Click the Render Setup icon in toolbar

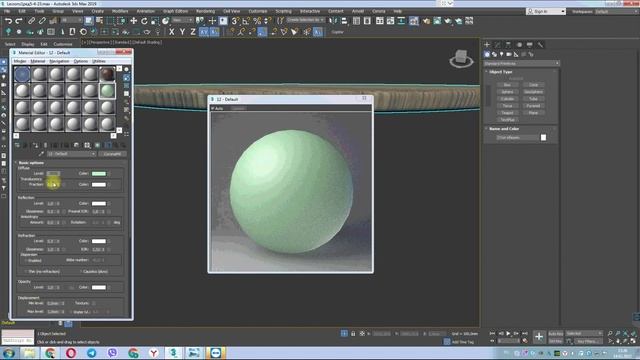[x=426, y=20]
